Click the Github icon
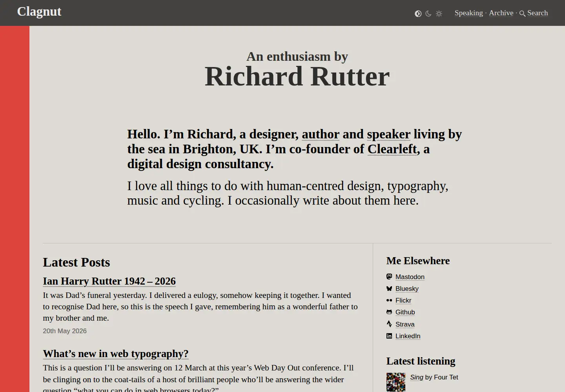This screenshot has width=565, height=392. (x=389, y=312)
